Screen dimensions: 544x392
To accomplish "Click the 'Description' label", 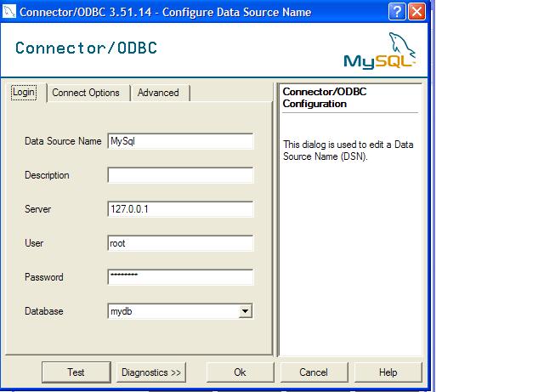I will (47, 175).
